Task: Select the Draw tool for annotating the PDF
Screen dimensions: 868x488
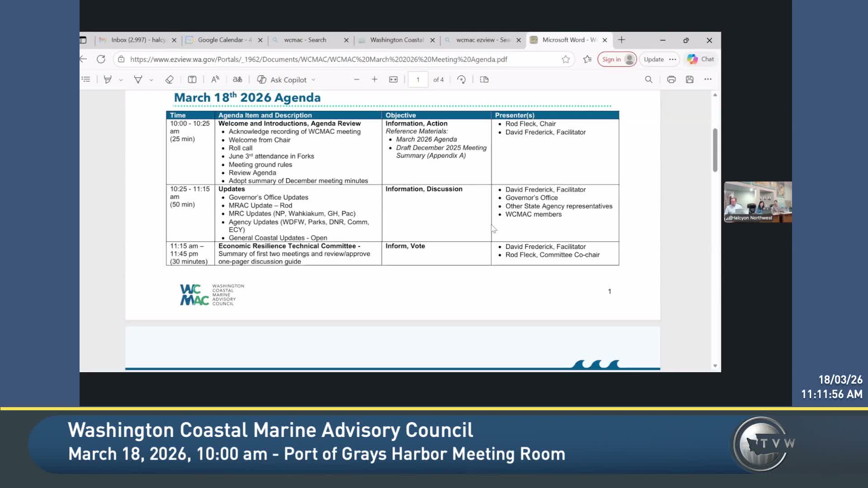Action: (138, 79)
